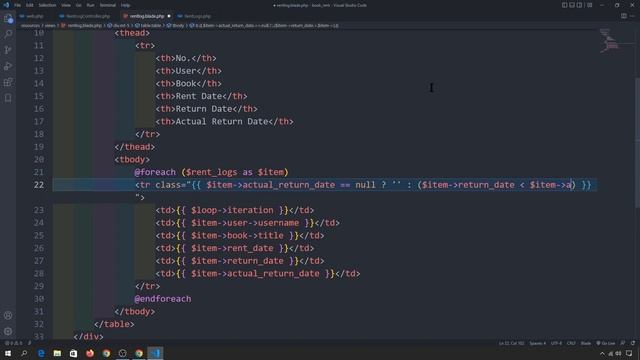This screenshot has width=640, height=360.
Task: Open the Run and Debug view
Action: (x=8, y=66)
